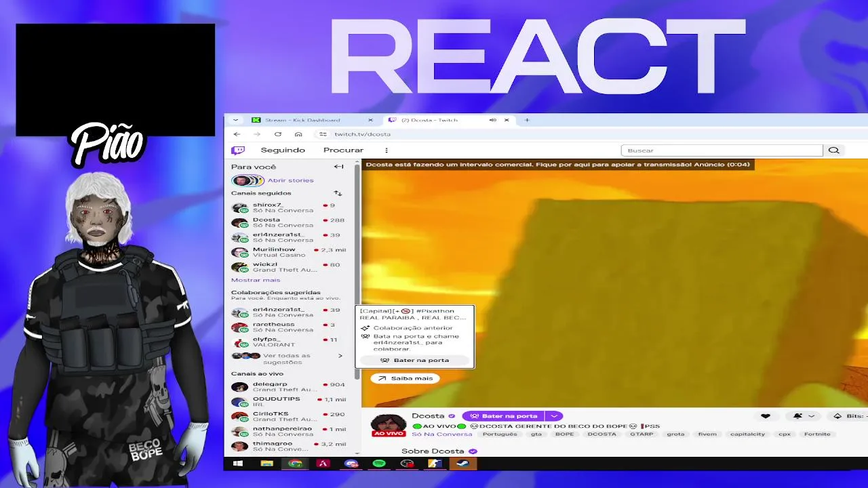
Task: Open Windows Start menu
Action: point(238,464)
